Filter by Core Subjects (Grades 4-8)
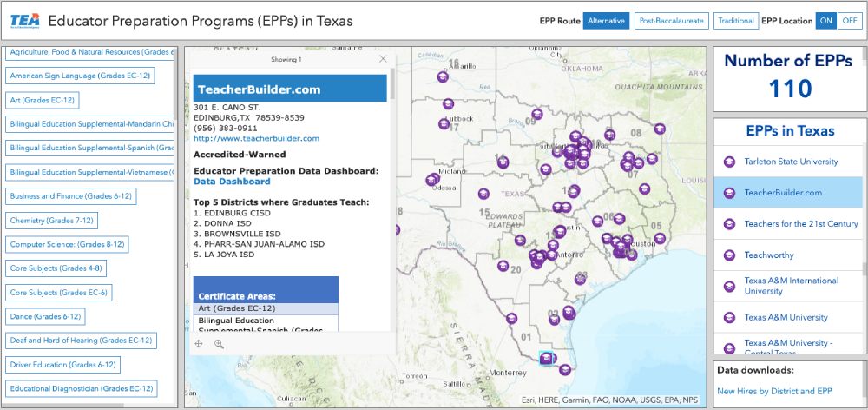This screenshot has height=410, width=868. (x=56, y=268)
